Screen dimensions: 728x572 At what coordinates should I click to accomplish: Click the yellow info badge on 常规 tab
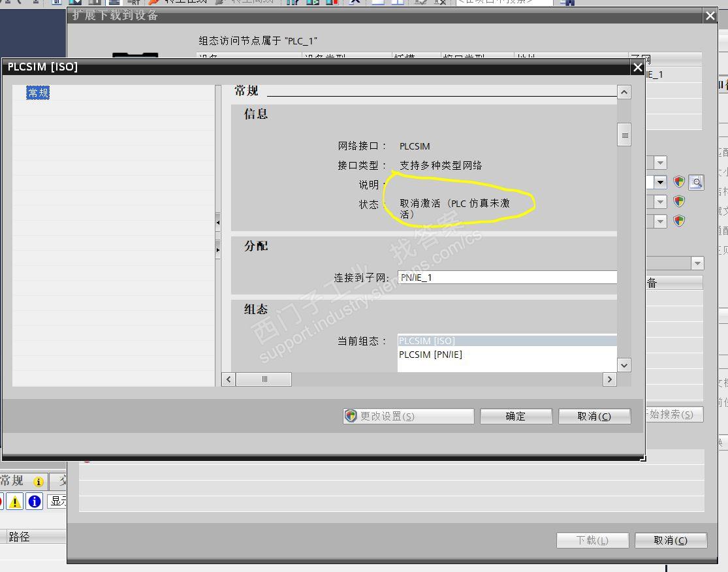(39, 482)
